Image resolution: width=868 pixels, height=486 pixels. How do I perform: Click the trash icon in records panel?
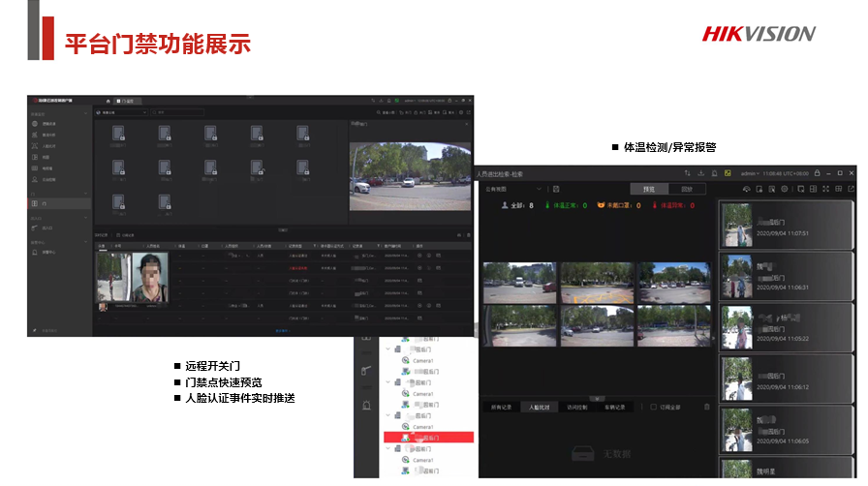tap(707, 408)
